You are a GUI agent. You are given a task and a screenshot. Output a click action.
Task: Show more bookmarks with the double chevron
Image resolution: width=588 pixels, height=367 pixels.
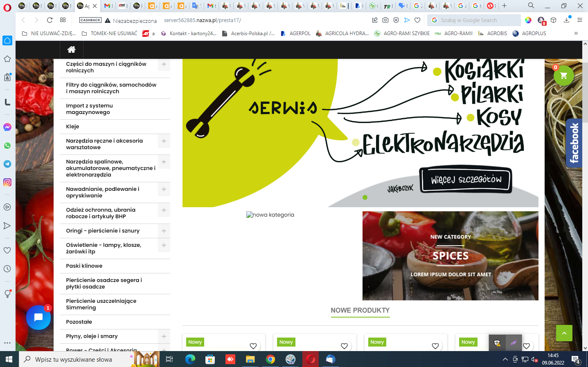click(x=576, y=34)
